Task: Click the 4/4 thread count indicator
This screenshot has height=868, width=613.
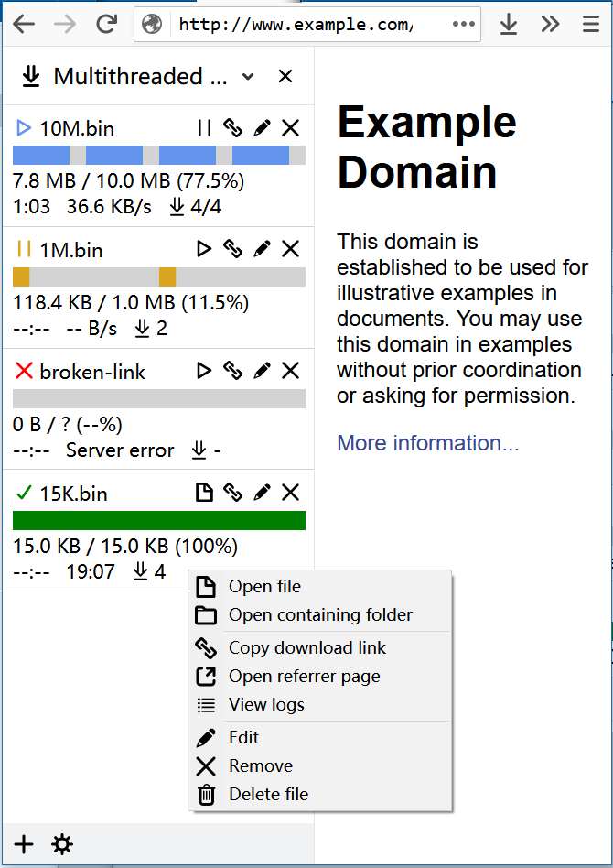Action: 195,207
